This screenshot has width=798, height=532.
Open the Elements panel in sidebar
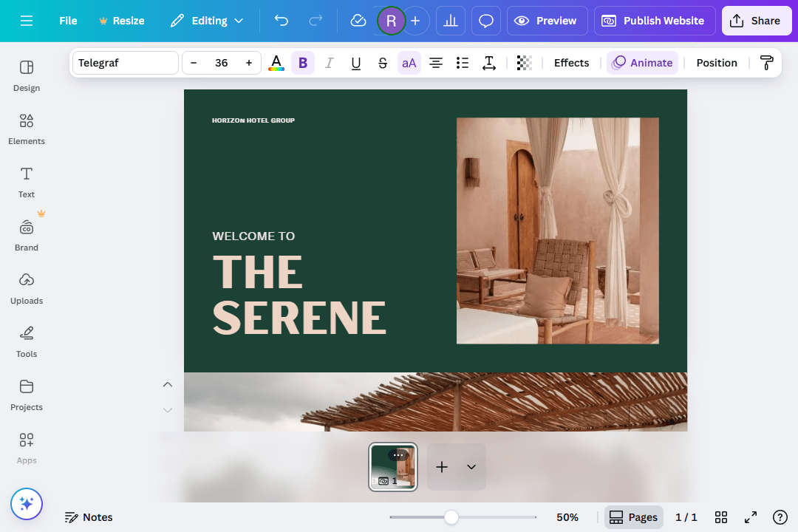pyautogui.click(x=27, y=129)
